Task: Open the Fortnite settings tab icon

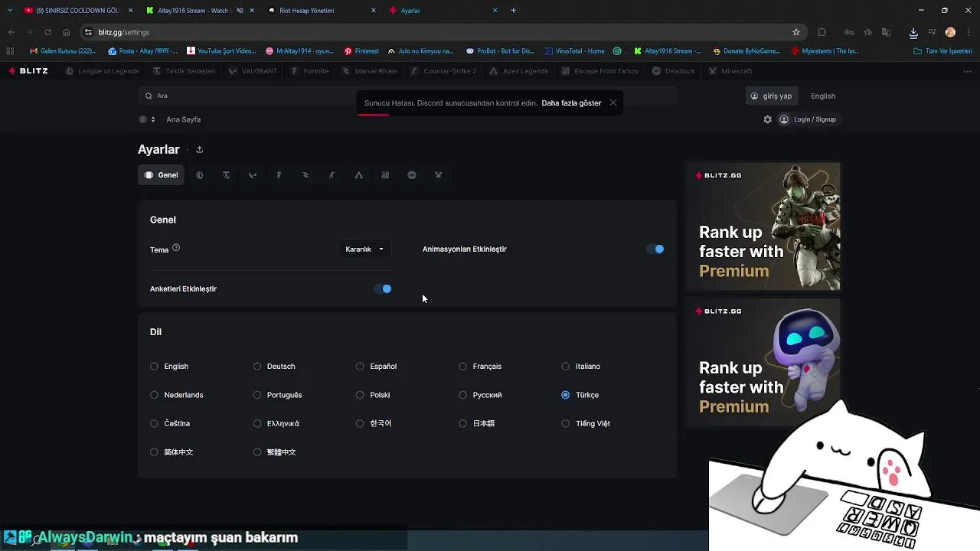Action: 279,175
